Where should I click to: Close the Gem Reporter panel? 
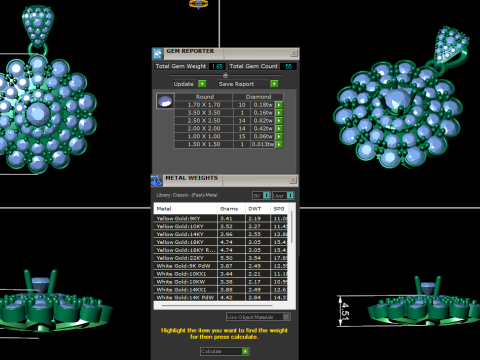(294, 53)
